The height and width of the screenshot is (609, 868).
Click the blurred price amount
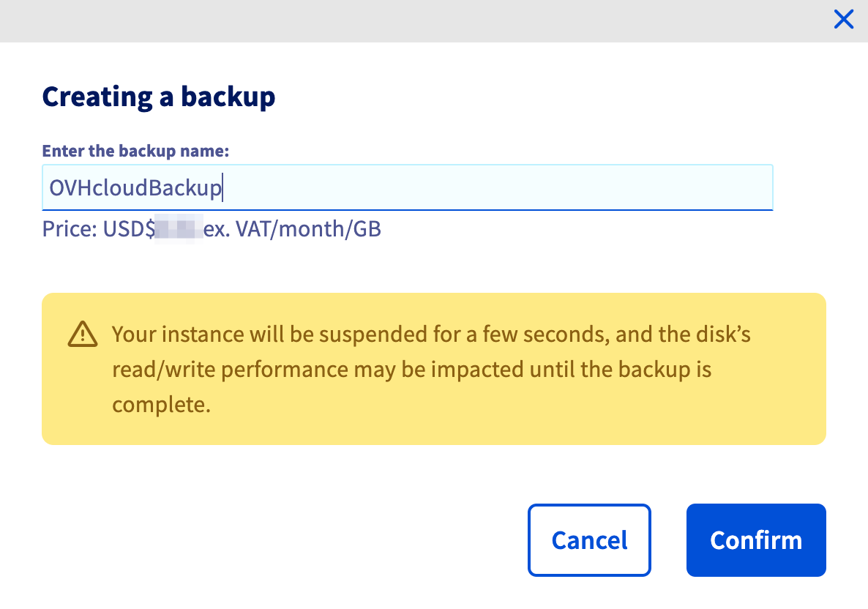(x=179, y=228)
